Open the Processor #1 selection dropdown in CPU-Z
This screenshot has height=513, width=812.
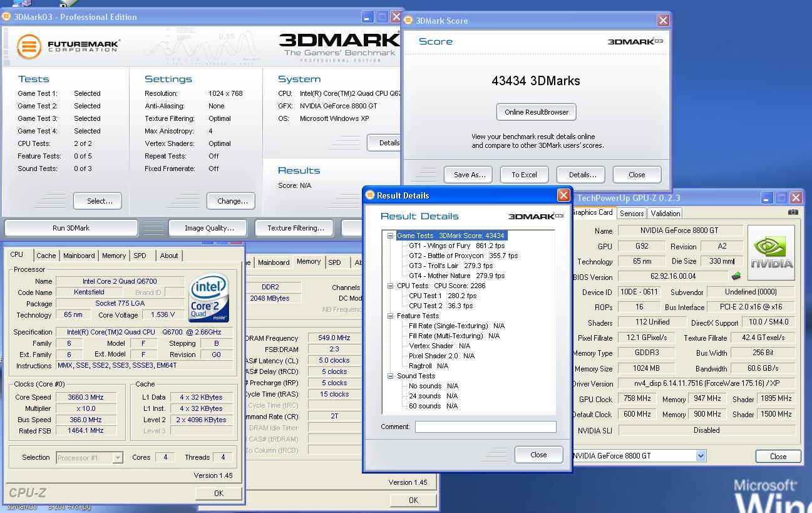118,458
